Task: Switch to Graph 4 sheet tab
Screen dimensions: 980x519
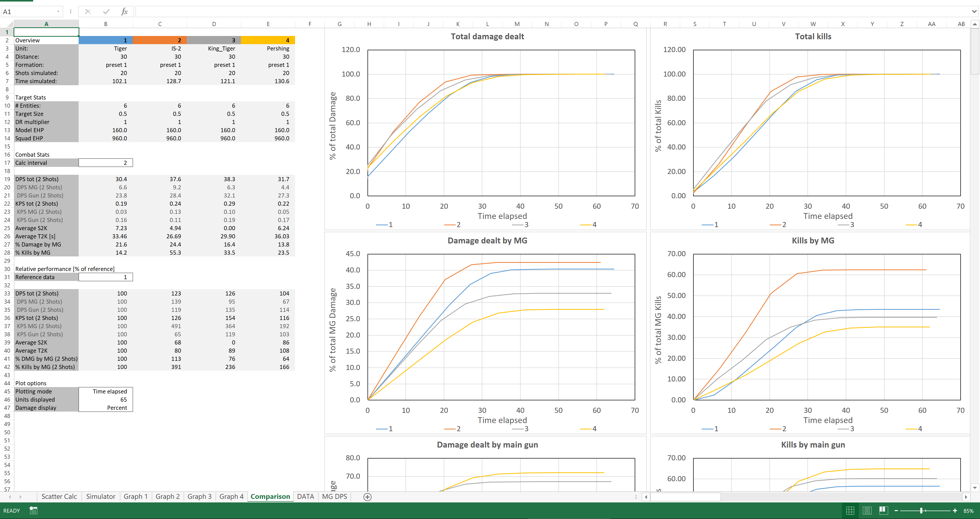Action: pos(231,497)
